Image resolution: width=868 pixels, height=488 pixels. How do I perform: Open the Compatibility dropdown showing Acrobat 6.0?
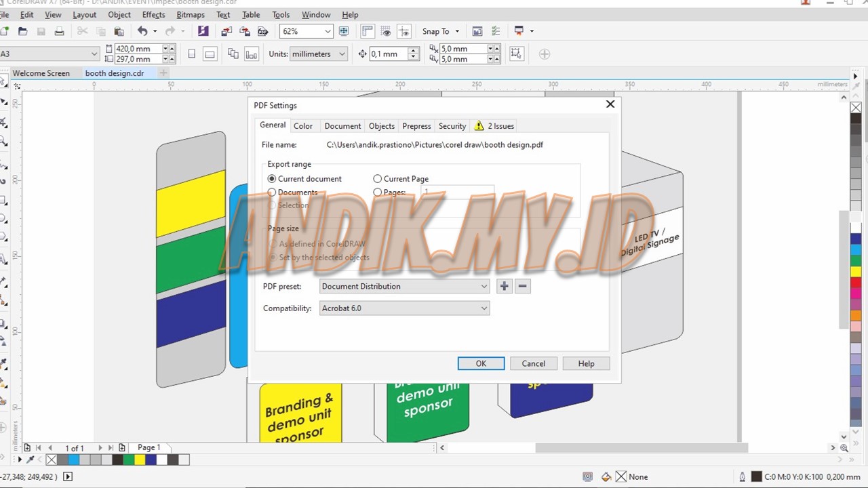click(483, 308)
